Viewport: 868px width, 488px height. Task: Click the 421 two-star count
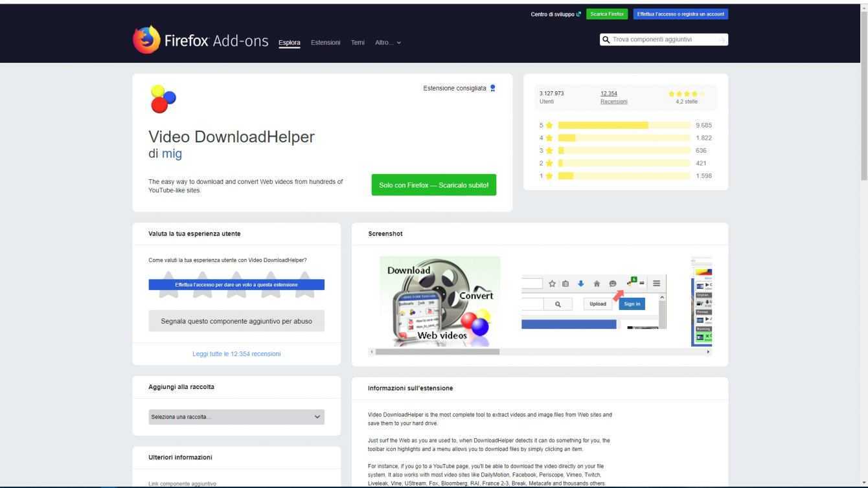[x=701, y=163]
